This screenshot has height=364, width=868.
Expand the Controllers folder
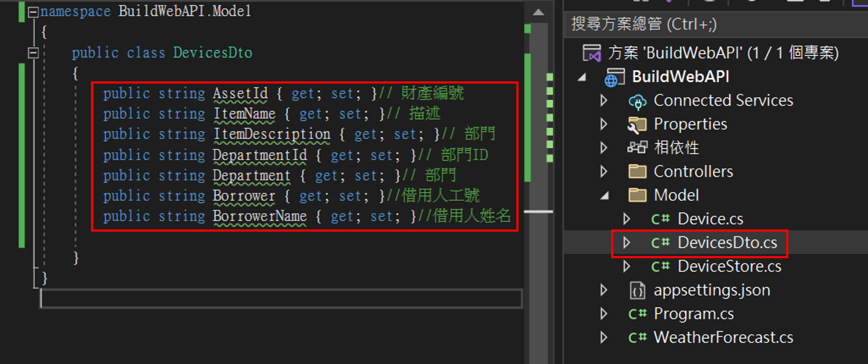[x=604, y=171]
